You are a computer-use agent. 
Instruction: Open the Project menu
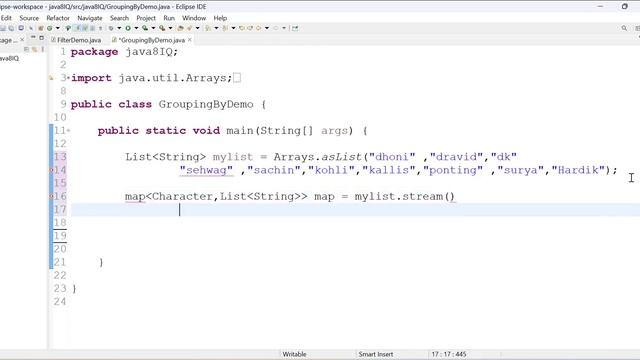pos(146,18)
